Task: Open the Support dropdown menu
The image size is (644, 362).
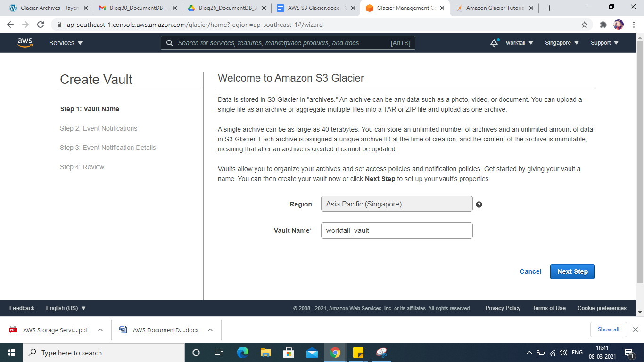Action: pos(604,43)
